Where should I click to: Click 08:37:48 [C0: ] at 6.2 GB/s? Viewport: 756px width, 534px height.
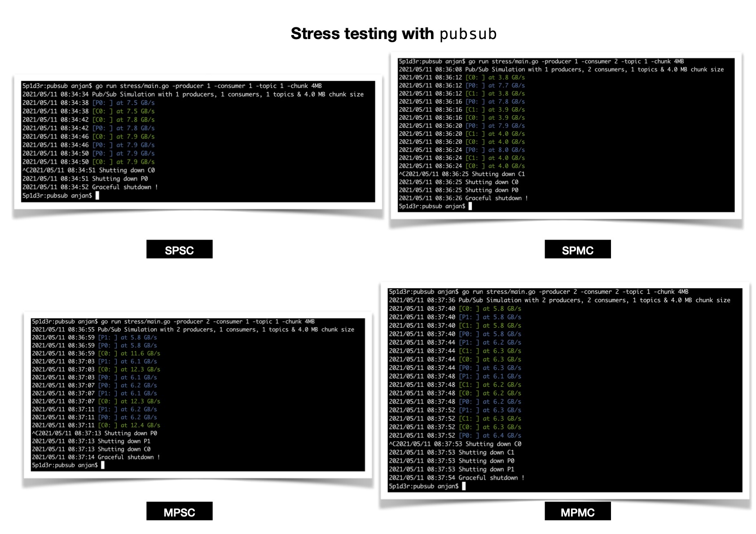pyautogui.click(x=455, y=393)
